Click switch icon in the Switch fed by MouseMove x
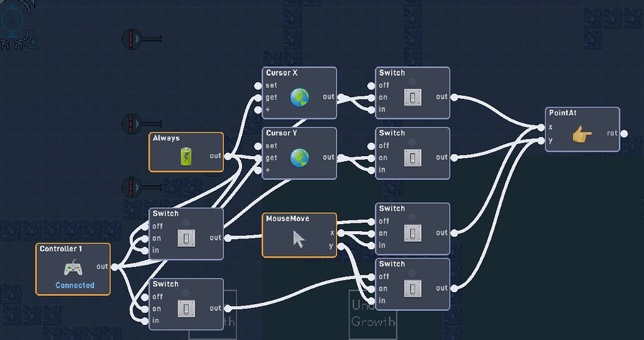 tap(413, 233)
